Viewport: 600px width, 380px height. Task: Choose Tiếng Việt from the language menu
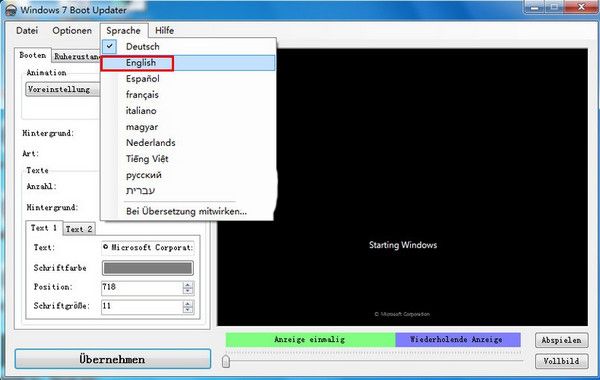[188, 159]
